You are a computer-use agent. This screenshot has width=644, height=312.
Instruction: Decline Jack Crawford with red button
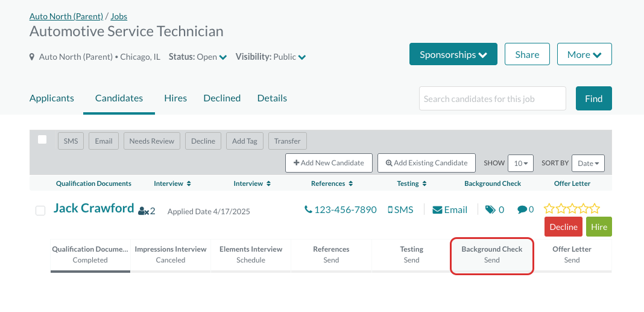[563, 226]
